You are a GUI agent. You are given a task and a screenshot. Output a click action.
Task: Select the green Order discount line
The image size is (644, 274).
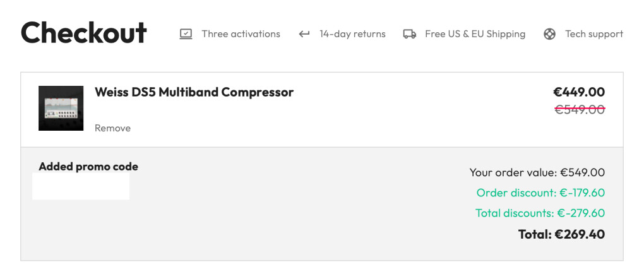[x=540, y=193]
